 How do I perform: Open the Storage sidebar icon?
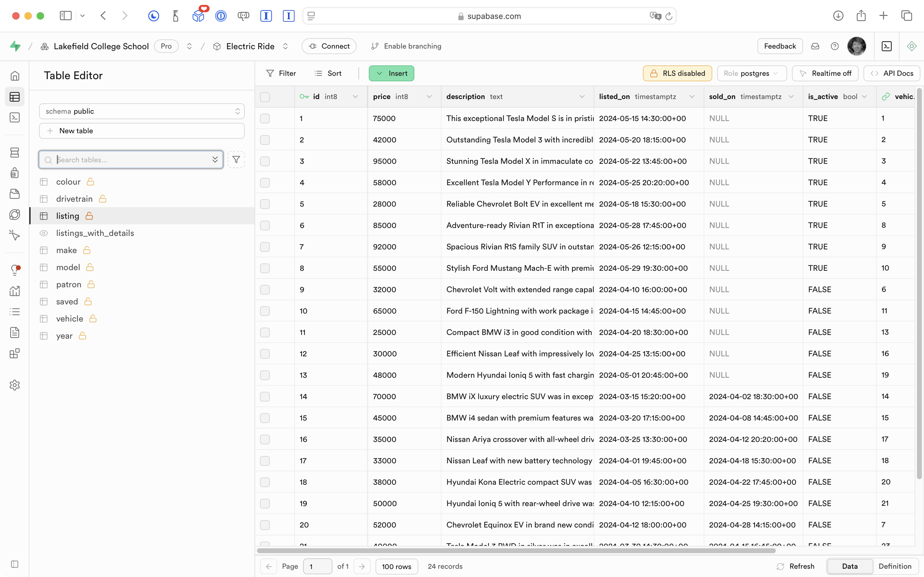14,194
